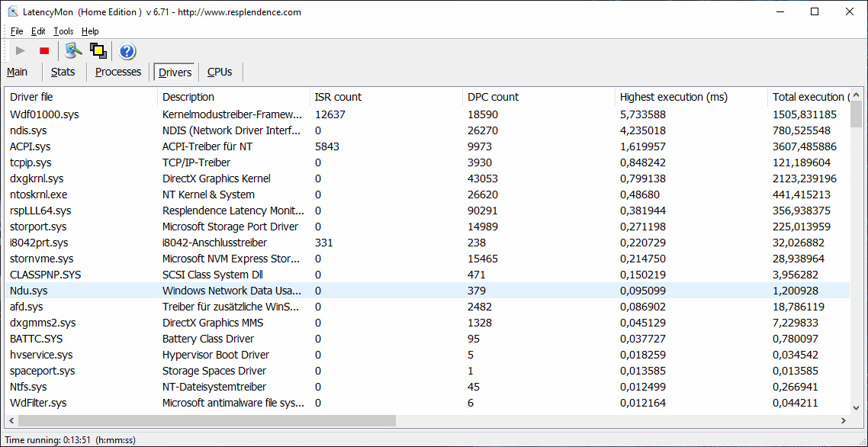Start monitoring with the green play icon
Screen dimensions: 868x447
click(21, 51)
